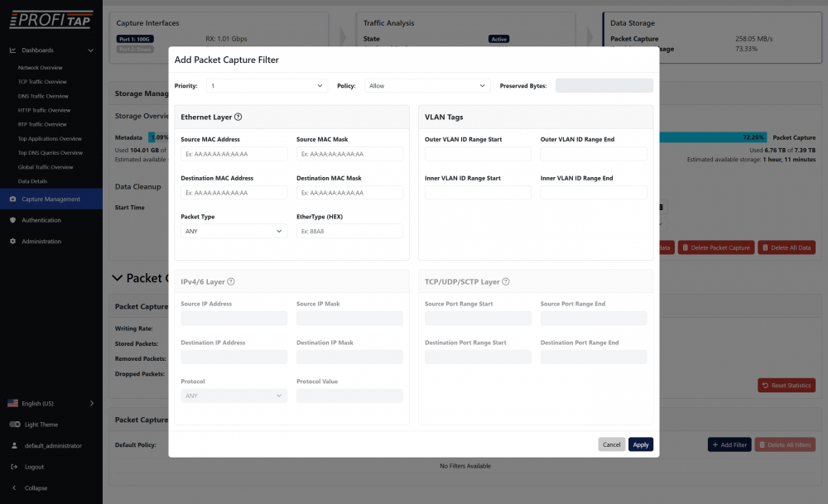The width and height of the screenshot is (828, 504).
Task: Click the Administration gear icon
Action: click(13, 242)
